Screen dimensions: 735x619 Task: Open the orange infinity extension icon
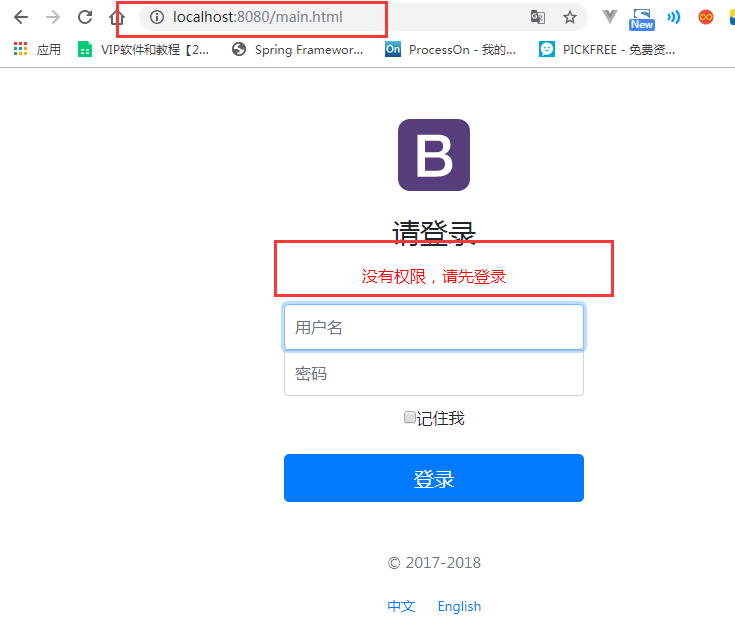point(705,17)
